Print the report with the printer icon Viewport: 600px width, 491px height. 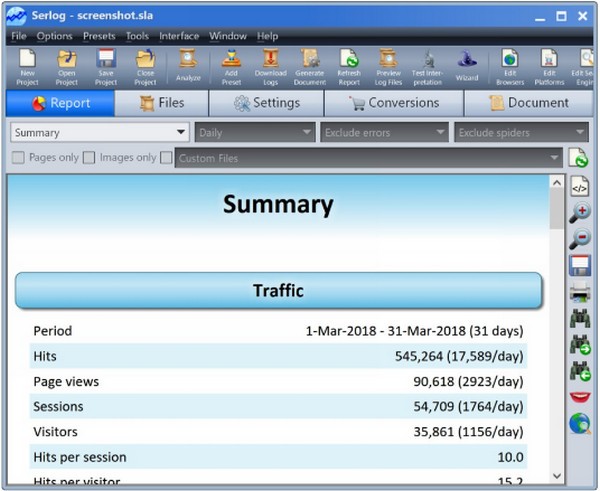(579, 292)
